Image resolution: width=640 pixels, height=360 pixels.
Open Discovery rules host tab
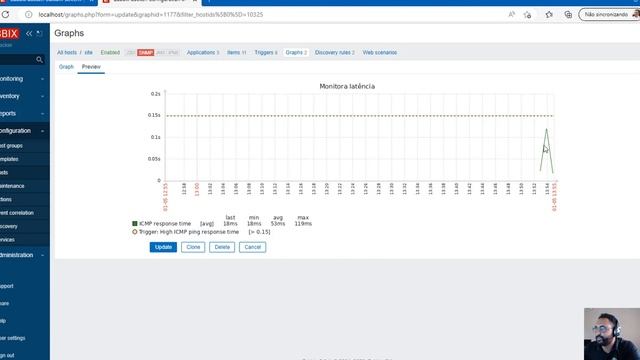click(334, 53)
